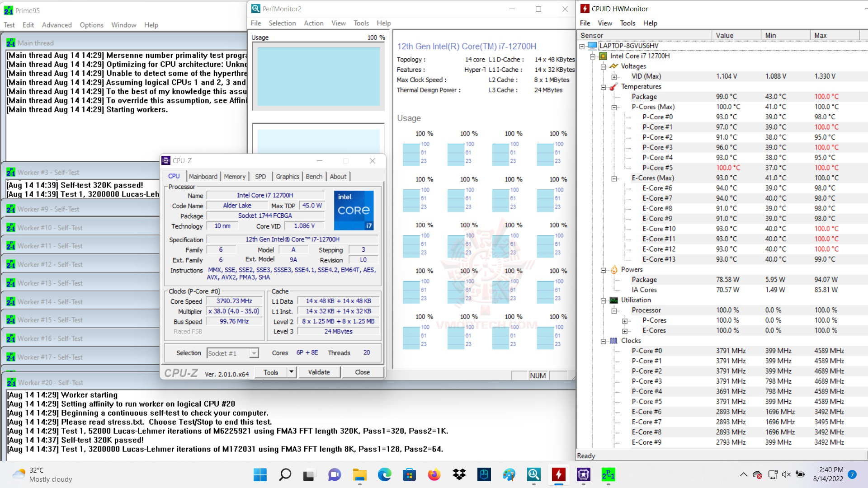This screenshot has width=868, height=488.
Task: Click the Intel Core logo in CPU-Z
Action: (x=354, y=210)
